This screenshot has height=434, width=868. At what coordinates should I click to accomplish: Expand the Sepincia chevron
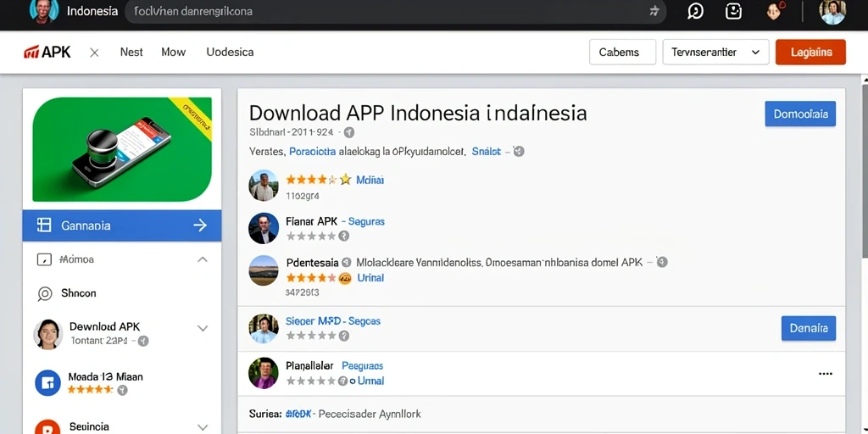[203, 427]
